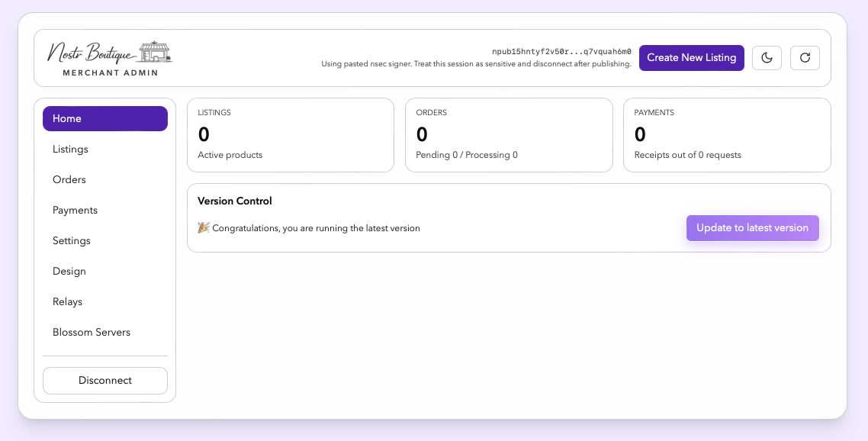Open the Listings section
868x441 pixels.
(x=70, y=149)
